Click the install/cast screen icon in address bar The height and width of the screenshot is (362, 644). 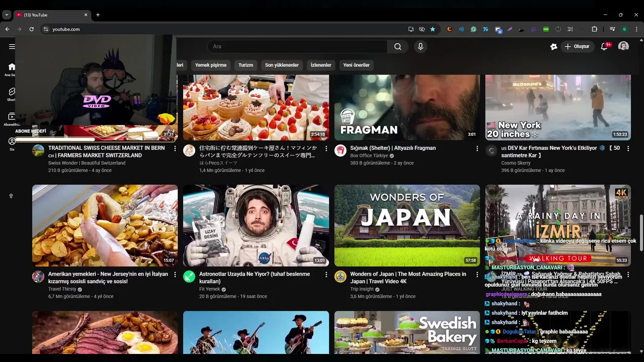(411, 29)
